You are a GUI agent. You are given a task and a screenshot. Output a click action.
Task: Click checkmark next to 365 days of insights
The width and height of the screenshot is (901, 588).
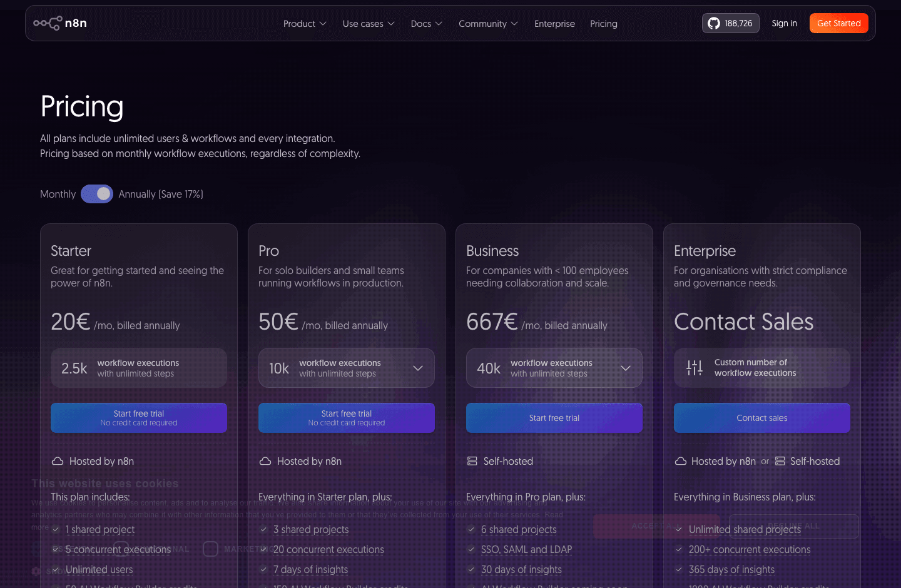pyautogui.click(x=679, y=569)
